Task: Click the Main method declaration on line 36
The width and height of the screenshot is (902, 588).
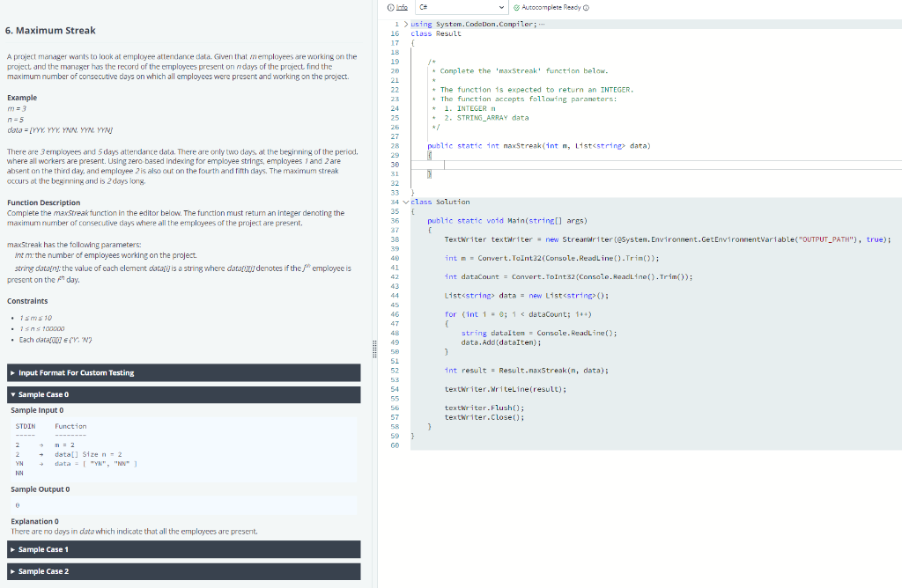Action: [x=507, y=221]
